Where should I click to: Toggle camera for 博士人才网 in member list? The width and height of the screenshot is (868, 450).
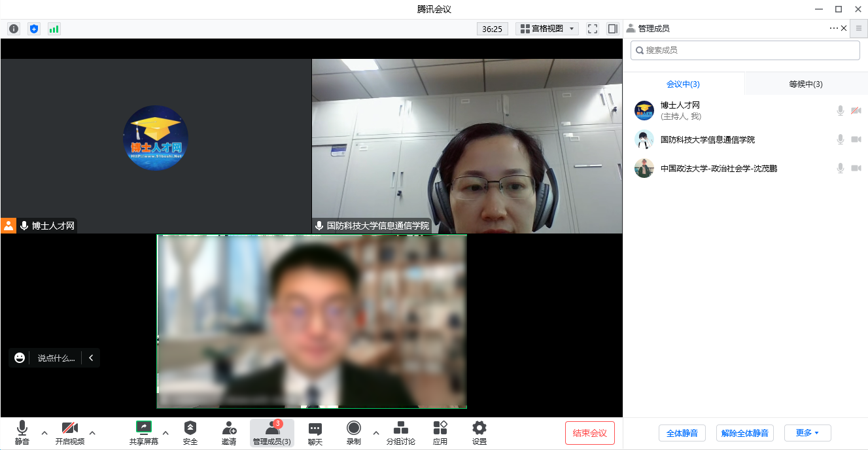point(856,111)
